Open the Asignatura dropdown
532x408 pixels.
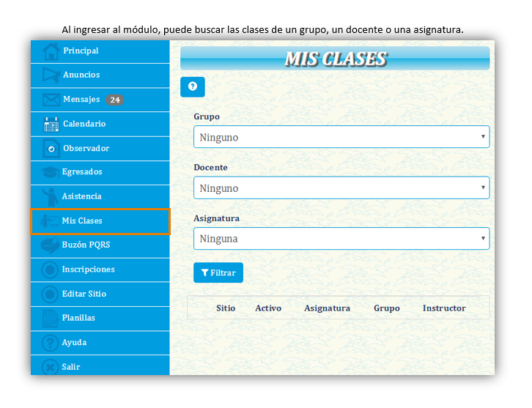pyautogui.click(x=341, y=238)
